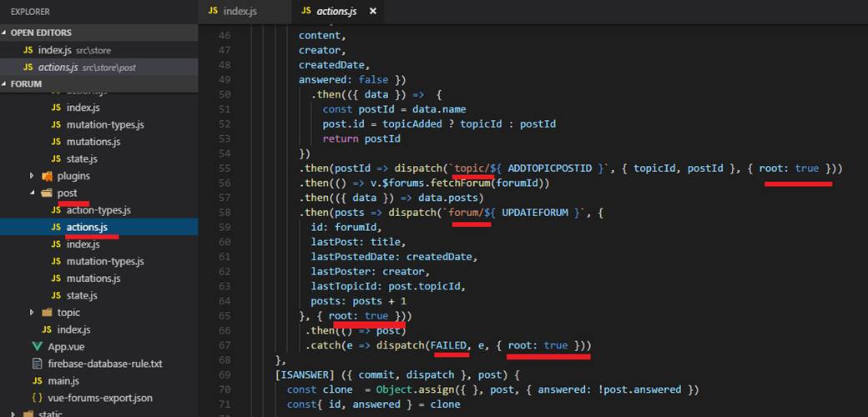Open mutation-types.js listed above the plugins folder
868x417 pixels.
tap(105, 125)
